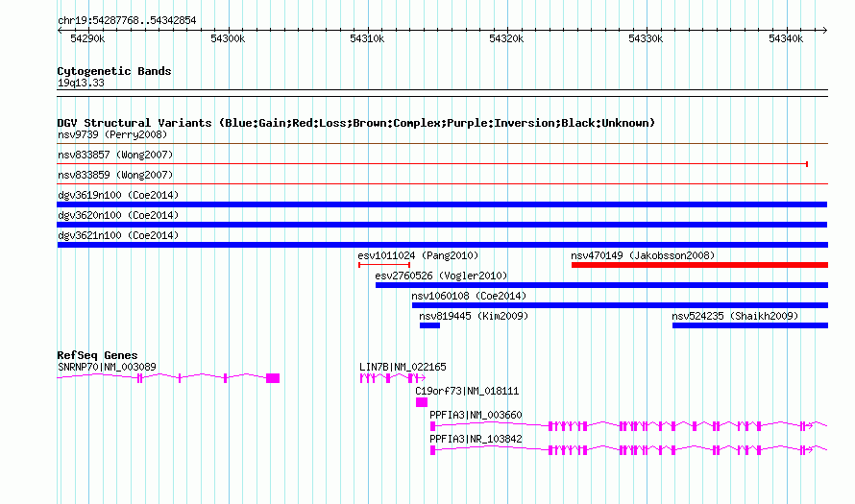
Task: Select the blue esv2760526 gain bar
Action: point(602,285)
